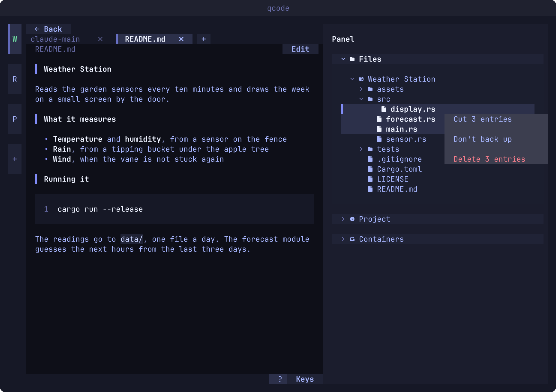The height and width of the screenshot is (392, 556).
Task: Click the README.md file icon in tree
Action: point(370,189)
